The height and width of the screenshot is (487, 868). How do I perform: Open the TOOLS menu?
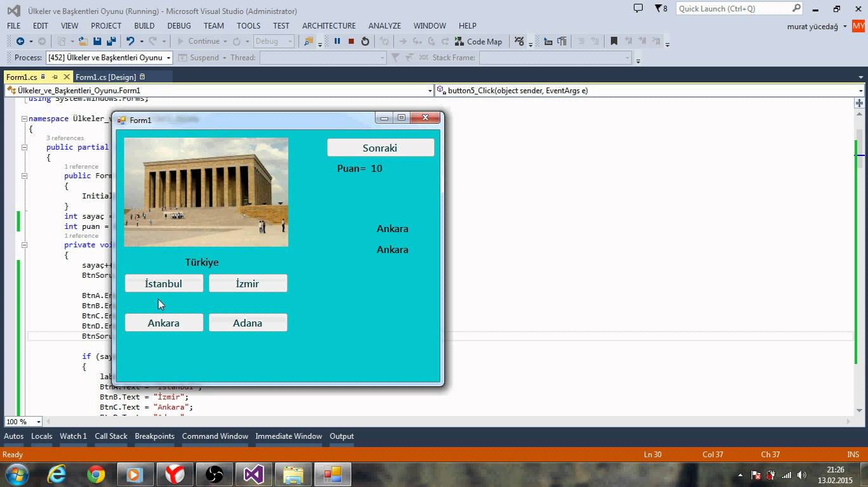(x=248, y=25)
